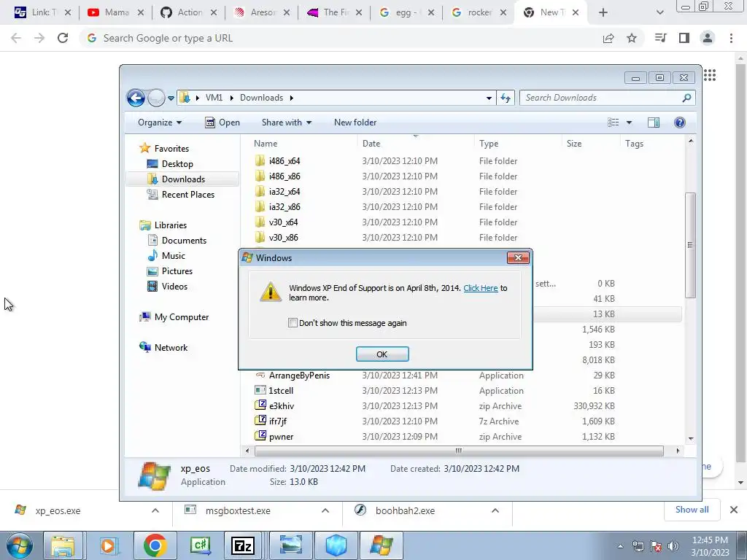Screen dimensions: 747x560
Task: Sort by the Size column header
Action: click(x=574, y=144)
